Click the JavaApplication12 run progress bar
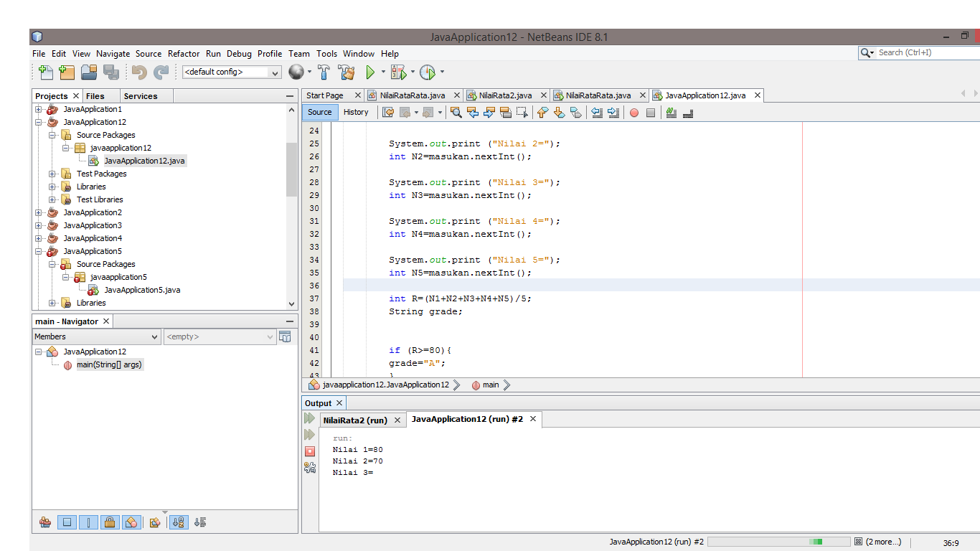The height and width of the screenshot is (551, 980). (778, 542)
